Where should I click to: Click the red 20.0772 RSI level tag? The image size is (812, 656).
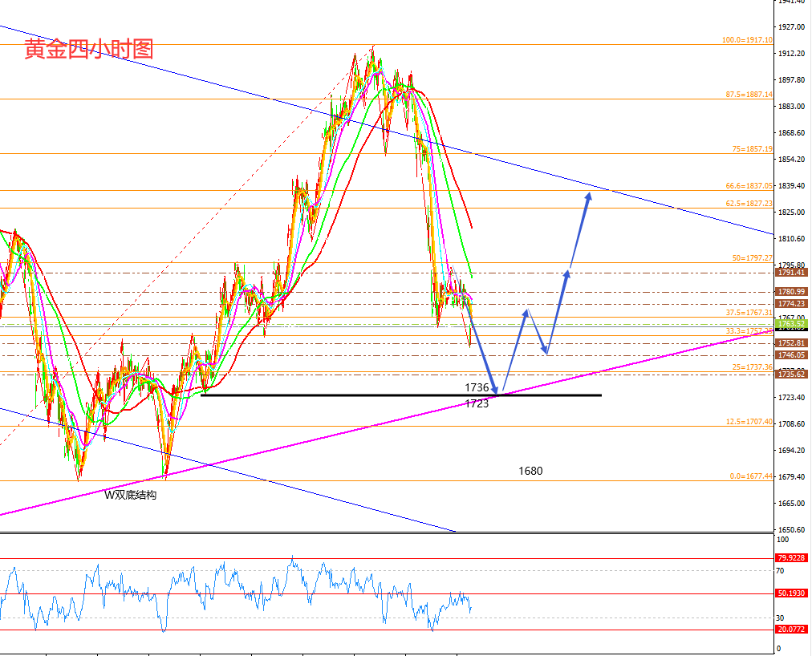791,630
